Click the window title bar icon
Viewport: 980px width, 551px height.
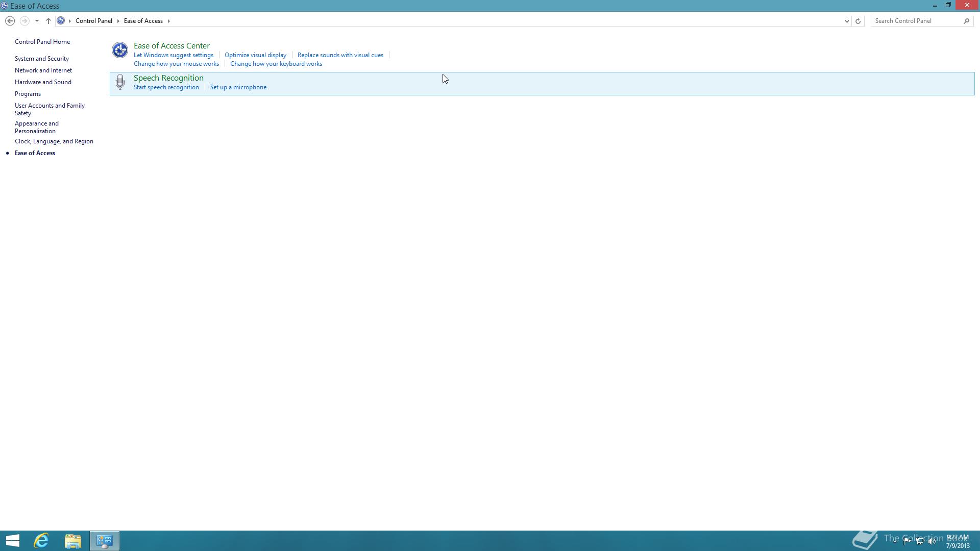4,6
